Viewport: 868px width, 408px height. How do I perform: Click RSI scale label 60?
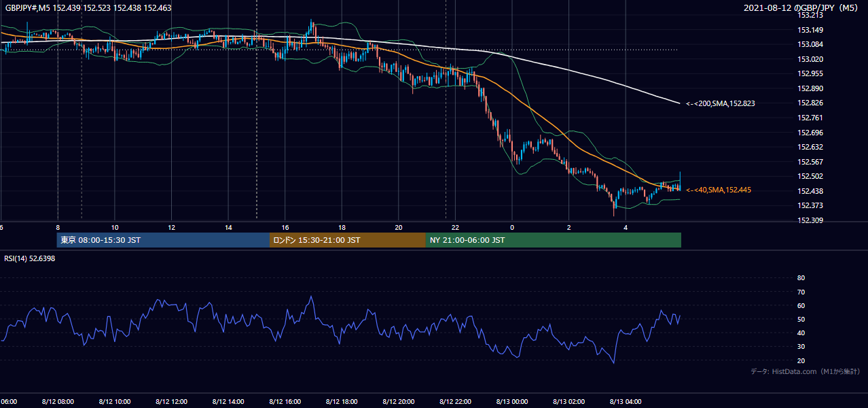coord(801,305)
